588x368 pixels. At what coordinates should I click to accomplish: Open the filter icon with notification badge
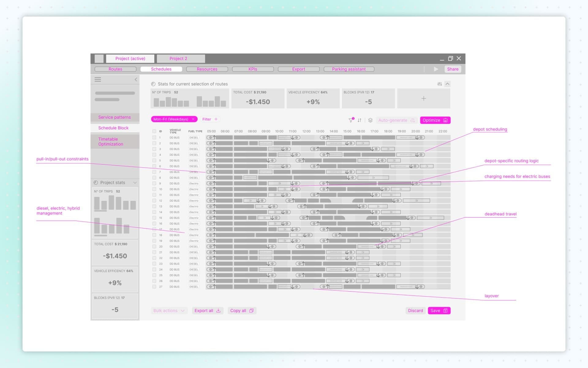click(x=351, y=120)
